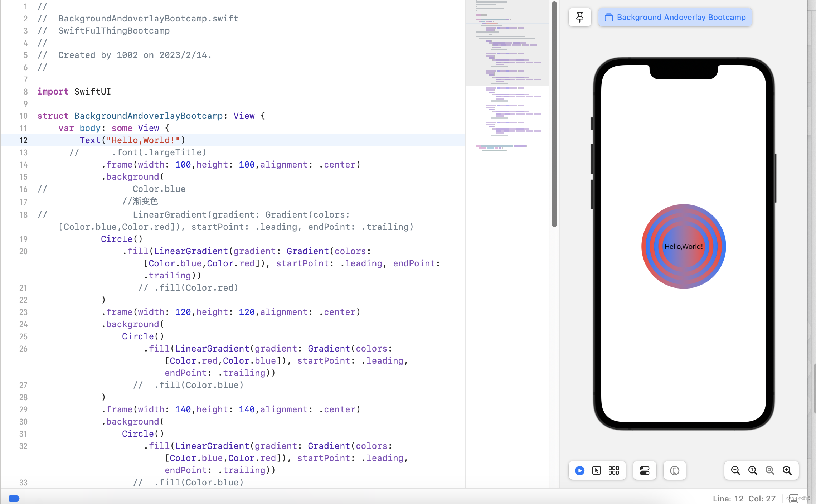Select the Background Andoverlay Bootcamp preview tab
This screenshot has width=816, height=504.
click(x=674, y=17)
